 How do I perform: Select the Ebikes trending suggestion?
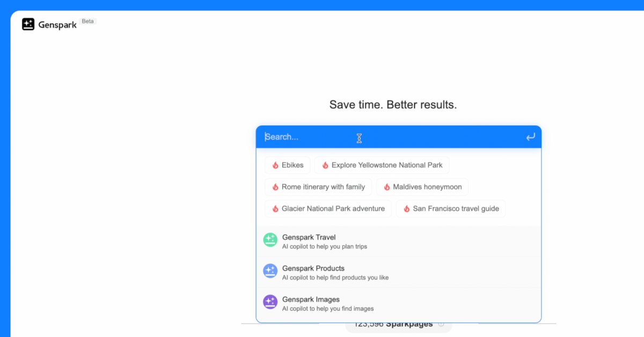tap(287, 165)
